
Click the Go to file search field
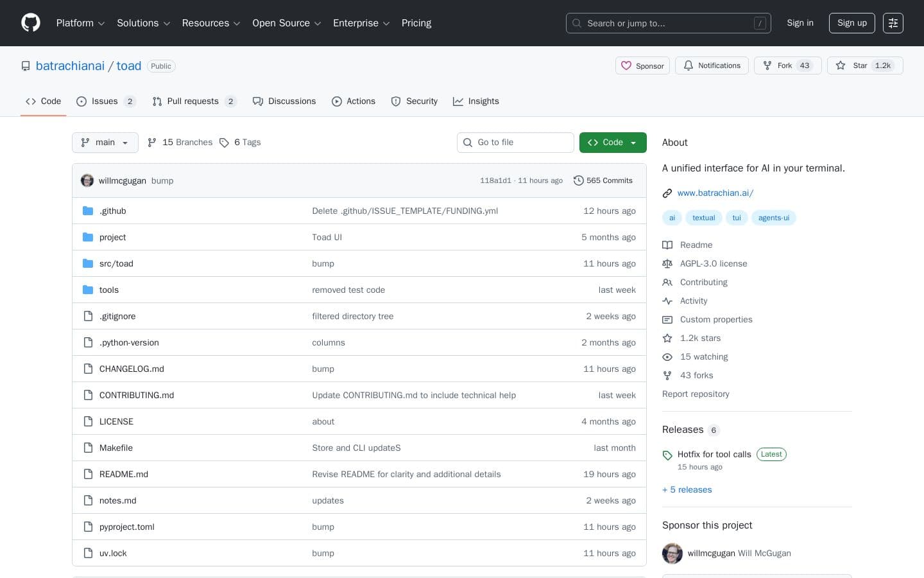pyautogui.click(x=515, y=143)
